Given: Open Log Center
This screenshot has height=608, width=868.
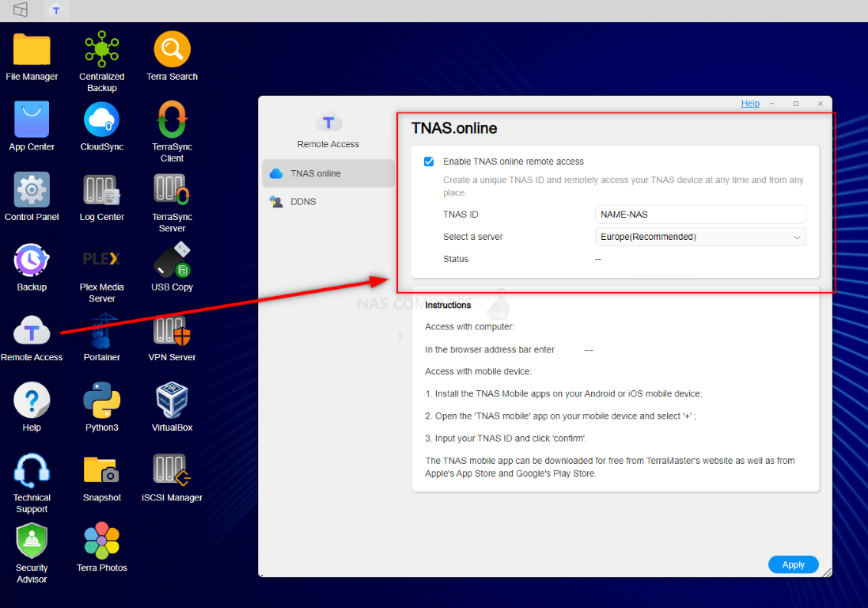Looking at the screenshot, I should pyautogui.click(x=102, y=189).
